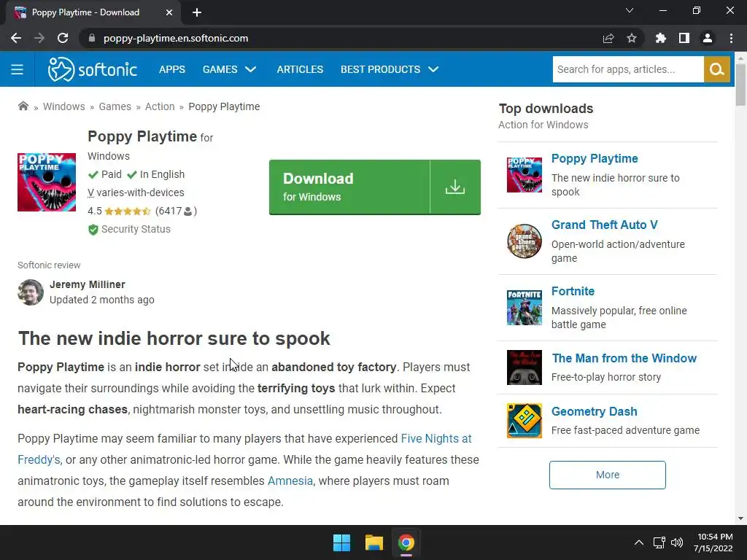747x560 pixels.
Task: Open Grand Theft Auto V title link
Action: point(604,225)
